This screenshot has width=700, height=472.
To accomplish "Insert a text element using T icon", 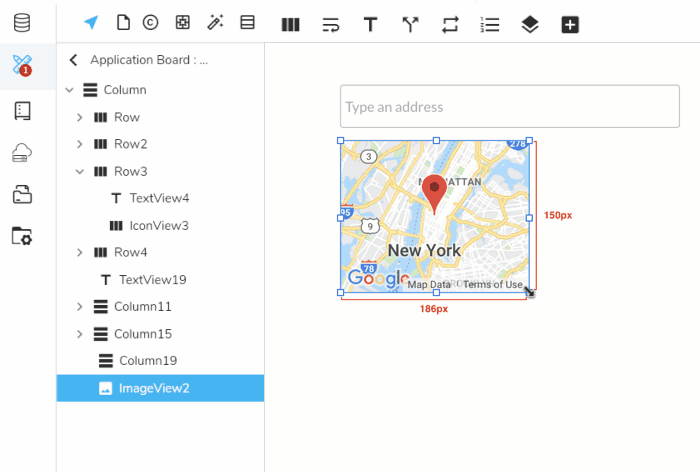I will click(370, 24).
